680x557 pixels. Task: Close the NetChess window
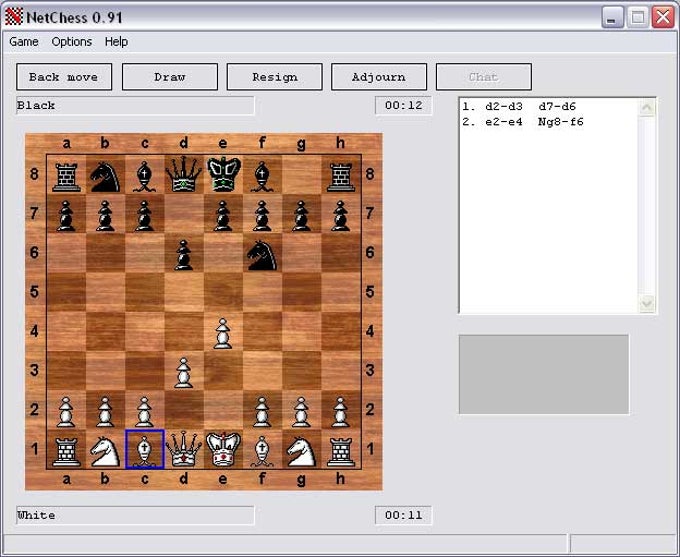[663, 18]
